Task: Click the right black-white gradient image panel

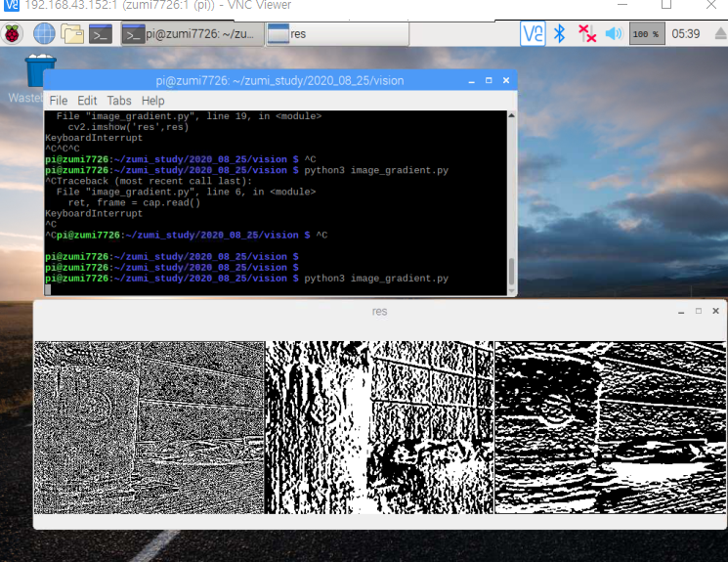Action: coord(610,427)
